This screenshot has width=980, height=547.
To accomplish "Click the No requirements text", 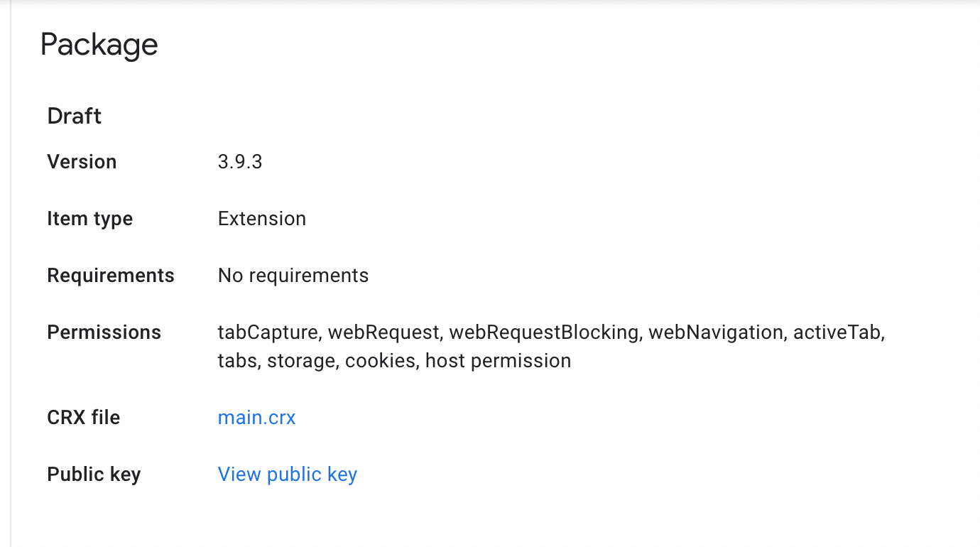I will (293, 276).
